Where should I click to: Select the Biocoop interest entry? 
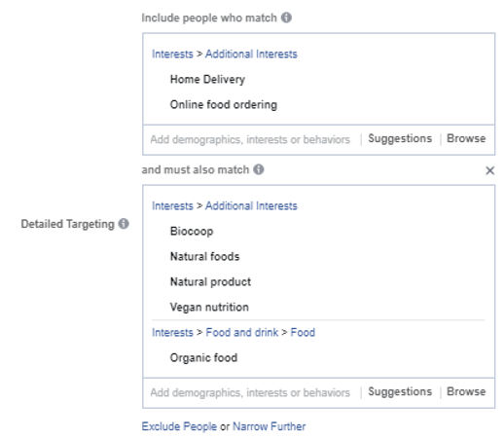click(x=192, y=232)
